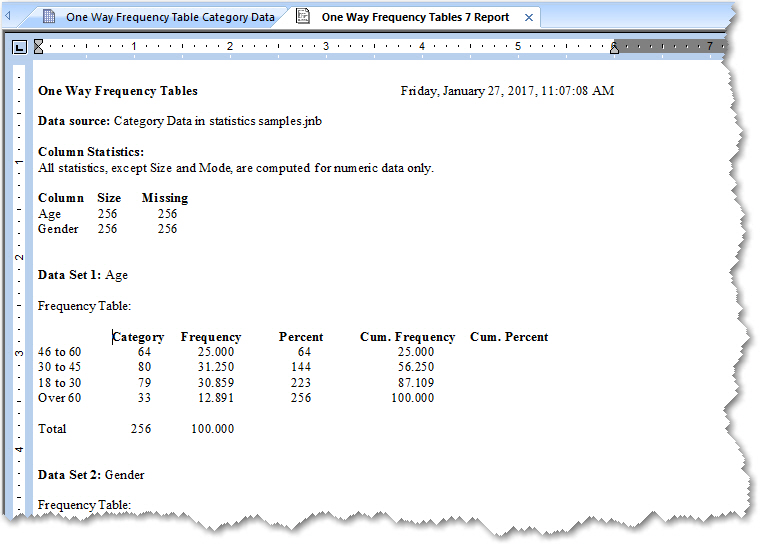Click the vertical ruler at the 2 inch mark
The width and height of the screenshot is (766, 550).
(19, 257)
